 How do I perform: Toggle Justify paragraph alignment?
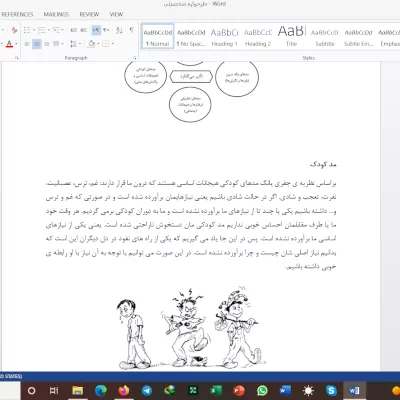[56, 44]
